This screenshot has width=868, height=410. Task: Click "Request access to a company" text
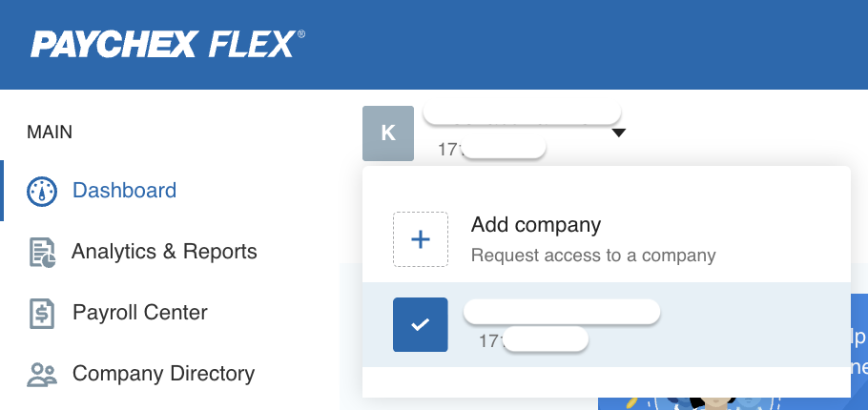pyautogui.click(x=592, y=256)
